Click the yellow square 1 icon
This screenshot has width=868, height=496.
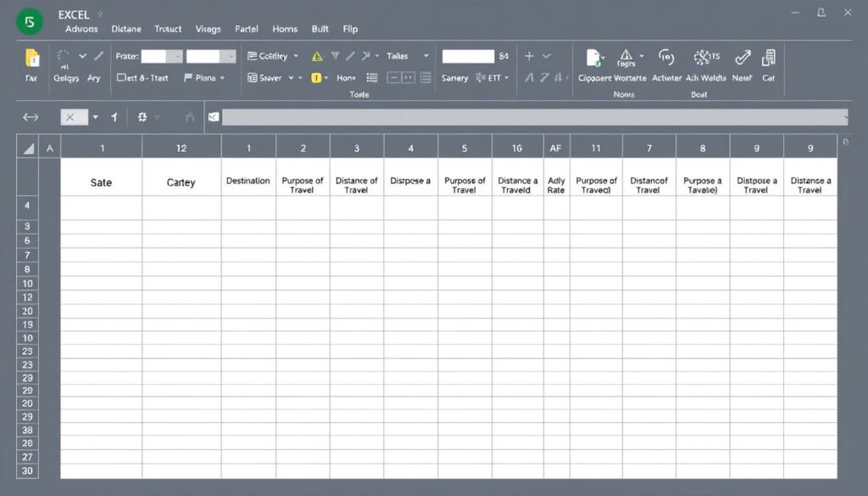coord(316,78)
